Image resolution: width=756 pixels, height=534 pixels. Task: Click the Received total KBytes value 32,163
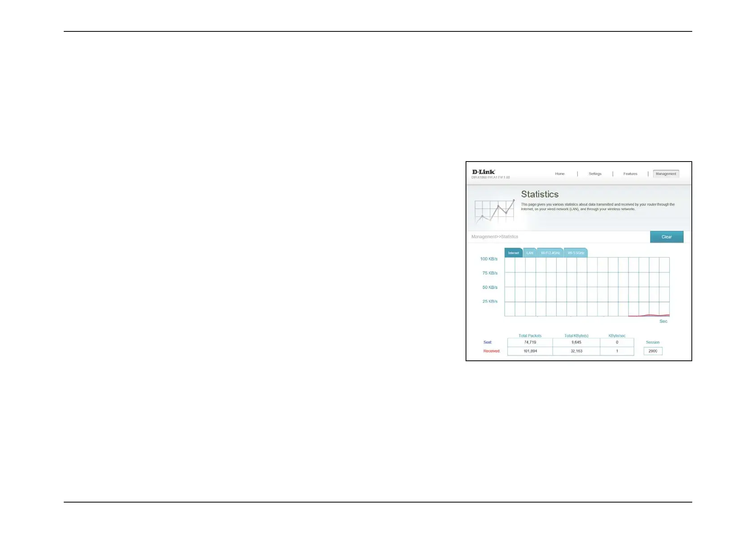576,351
